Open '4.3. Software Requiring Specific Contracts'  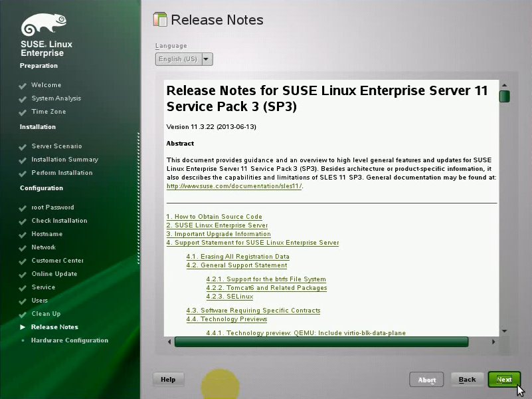tap(253, 311)
